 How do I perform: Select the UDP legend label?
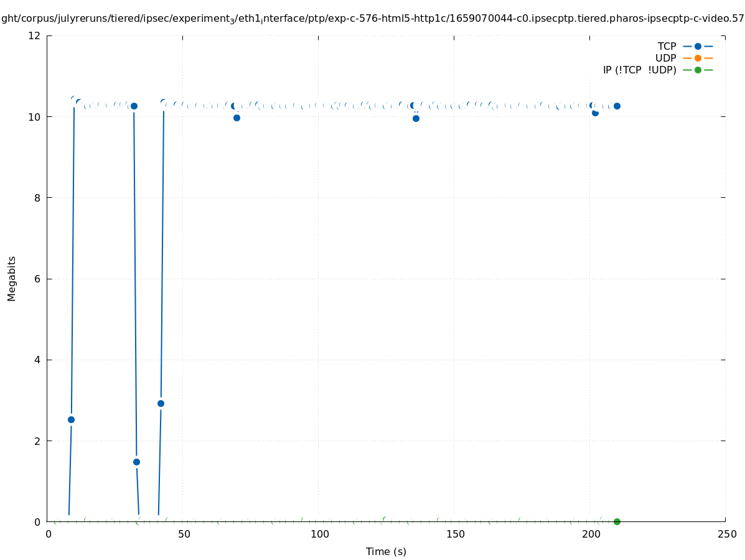pos(665,58)
